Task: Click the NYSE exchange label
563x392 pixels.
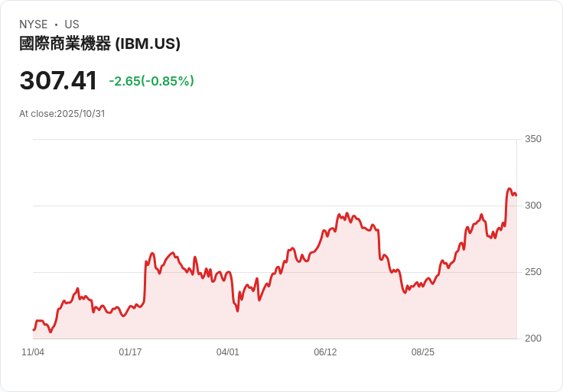Action: [x=34, y=24]
